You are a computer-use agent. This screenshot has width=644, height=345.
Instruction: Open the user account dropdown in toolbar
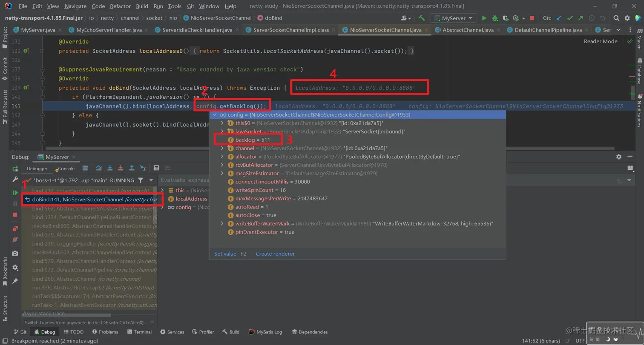[406, 18]
